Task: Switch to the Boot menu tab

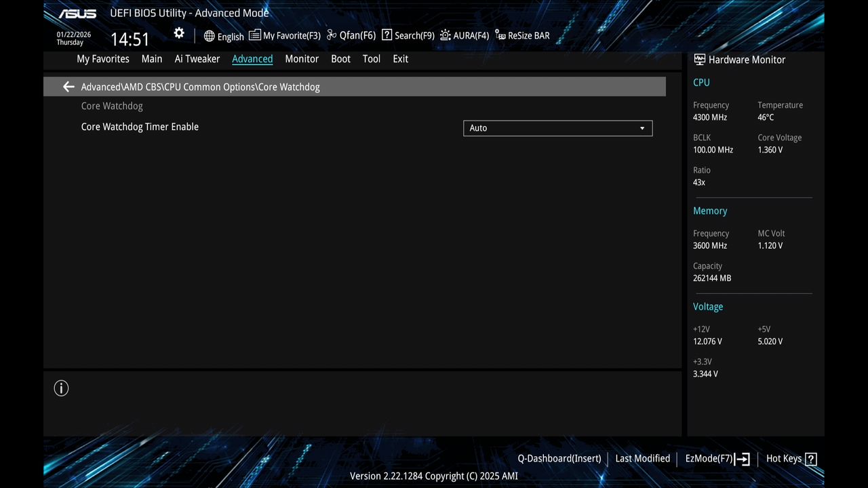Action: click(x=340, y=59)
